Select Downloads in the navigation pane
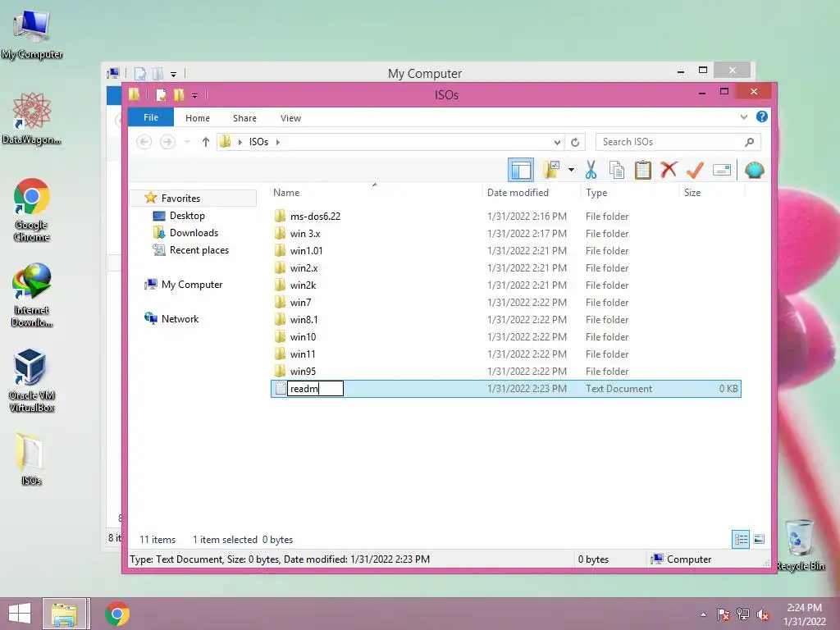The image size is (840, 630). [194, 232]
